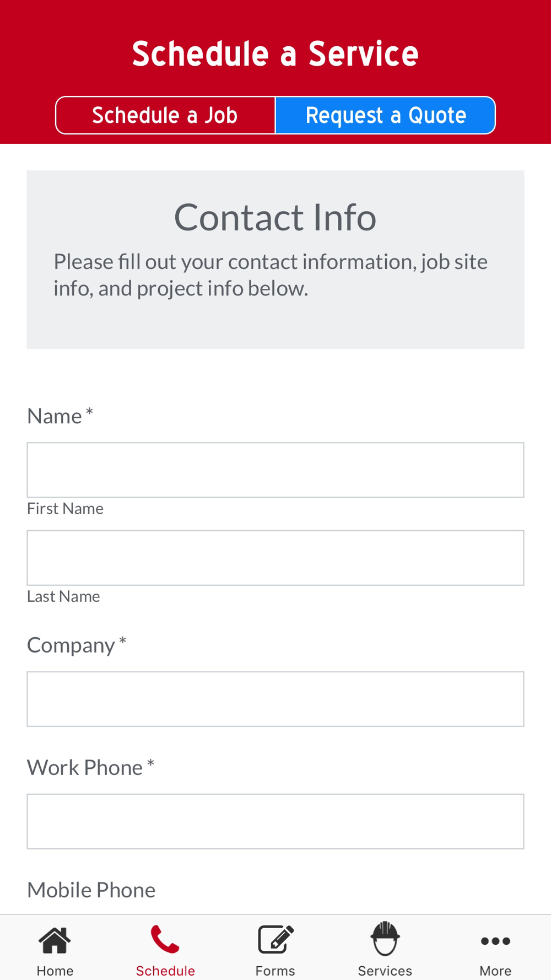Image resolution: width=551 pixels, height=980 pixels.
Task: Open the Services hard hat icon
Action: point(385,938)
